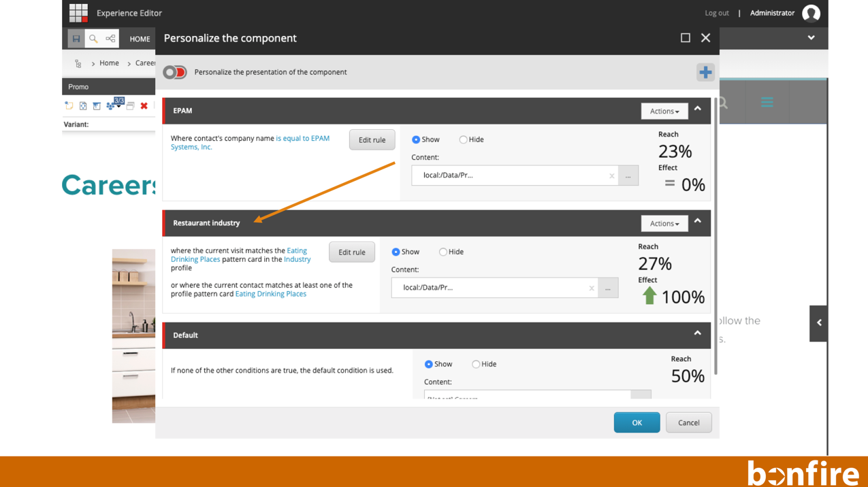Click the Administrator username text

[x=772, y=13]
